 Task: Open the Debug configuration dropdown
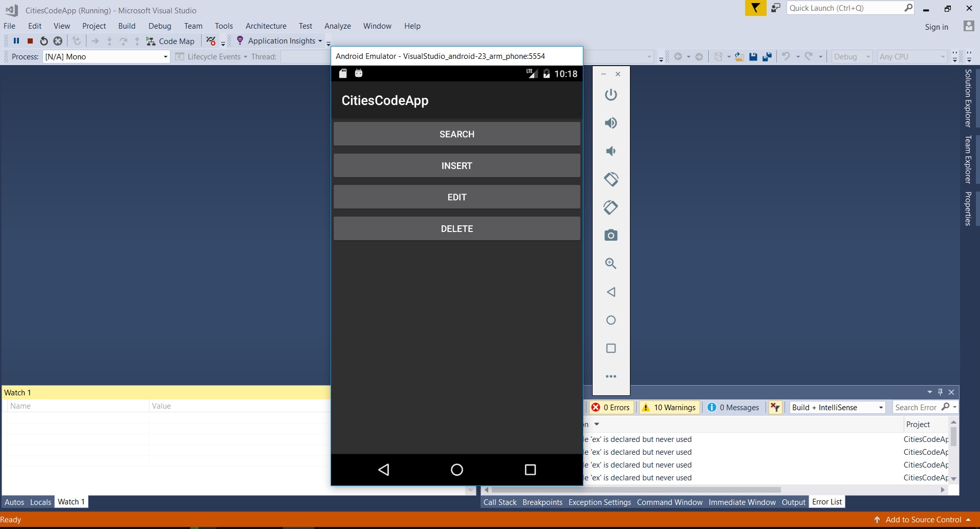pyautogui.click(x=852, y=57)
